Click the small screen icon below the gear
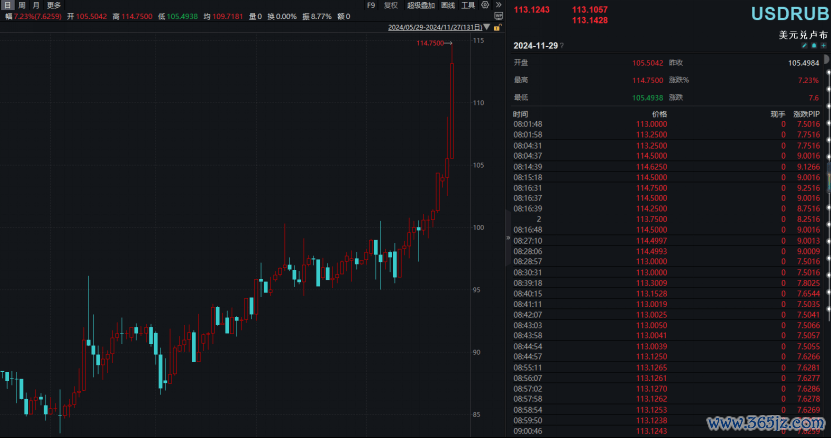The image size is (831, 438). pyautogui.click(x=498, y=17)
